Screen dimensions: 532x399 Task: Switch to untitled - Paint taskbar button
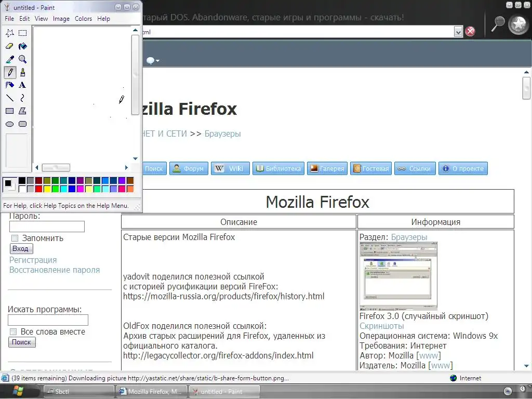(224, 392)
